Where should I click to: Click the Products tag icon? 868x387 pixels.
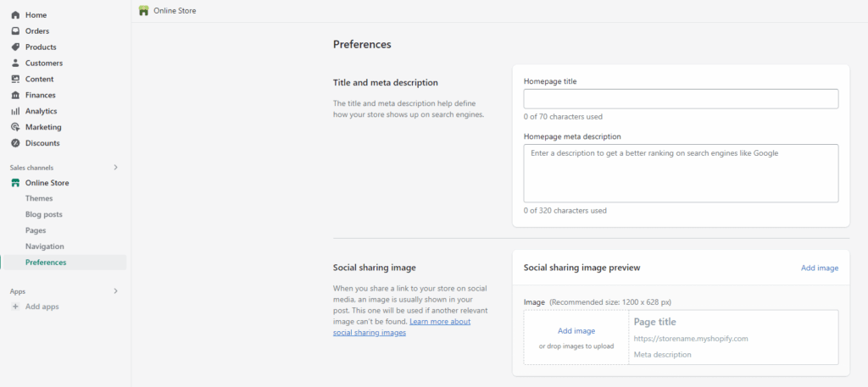15,47
